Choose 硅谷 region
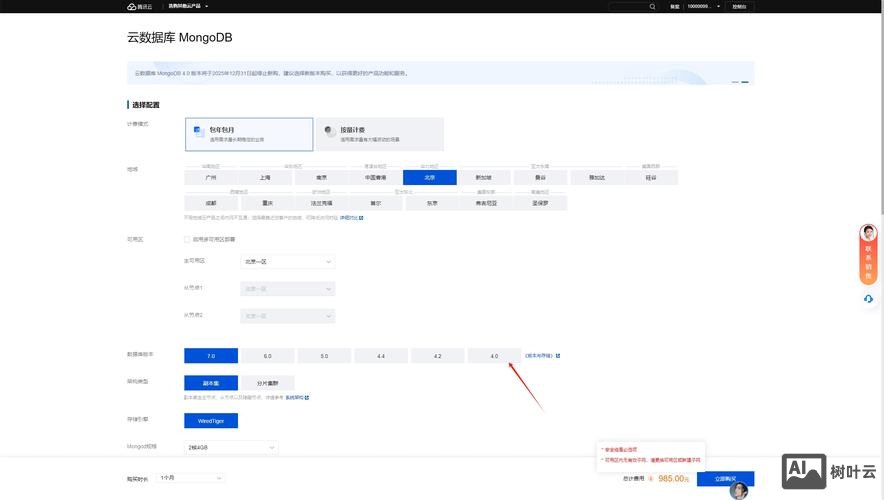The height and width of the screenshot is (500, 884). tap(651, 178)
